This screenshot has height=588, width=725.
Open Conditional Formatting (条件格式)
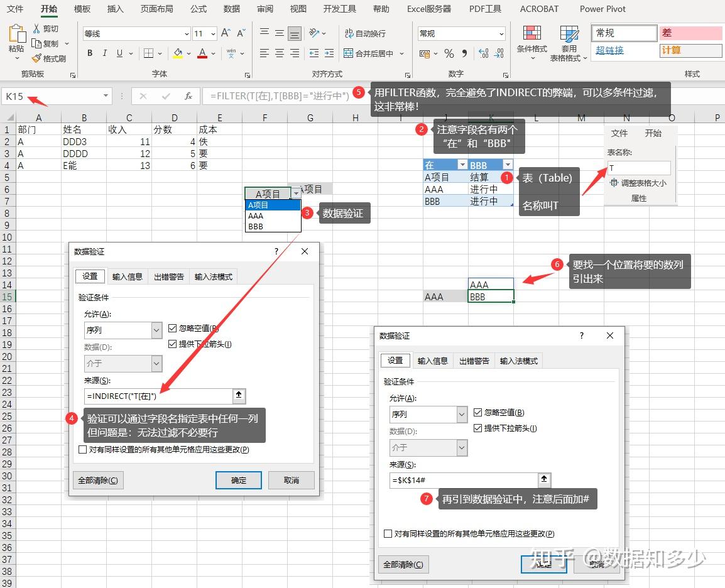pos(532,43)
